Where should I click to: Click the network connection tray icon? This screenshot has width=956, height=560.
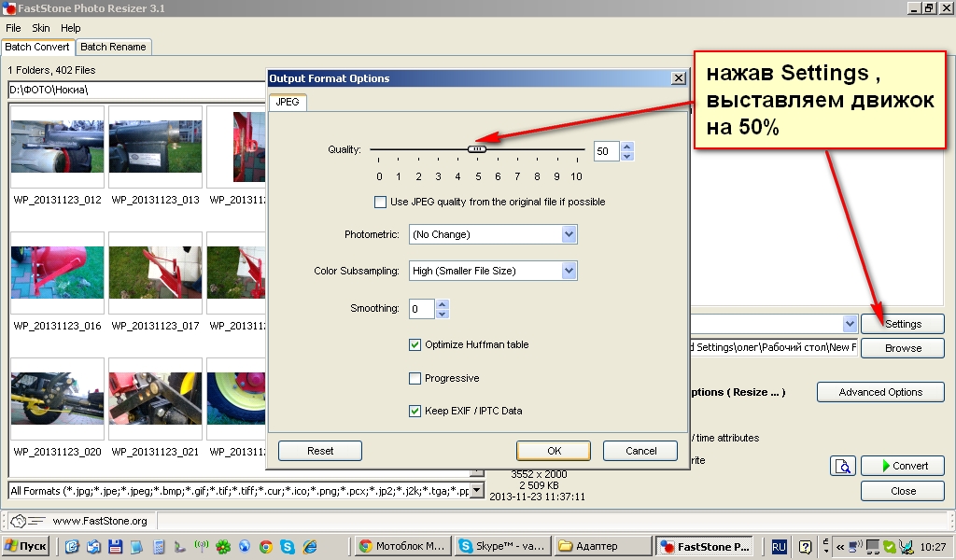(x=856, y=547)
